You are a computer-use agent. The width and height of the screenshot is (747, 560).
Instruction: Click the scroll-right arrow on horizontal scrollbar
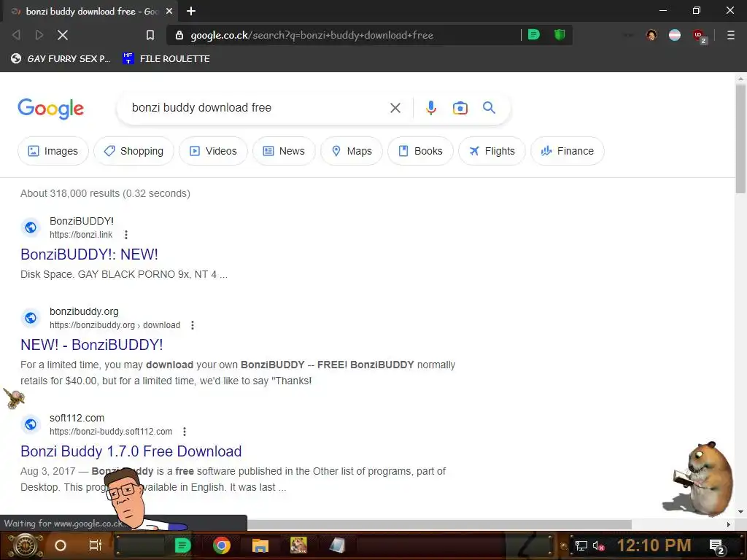coord(729,524)
